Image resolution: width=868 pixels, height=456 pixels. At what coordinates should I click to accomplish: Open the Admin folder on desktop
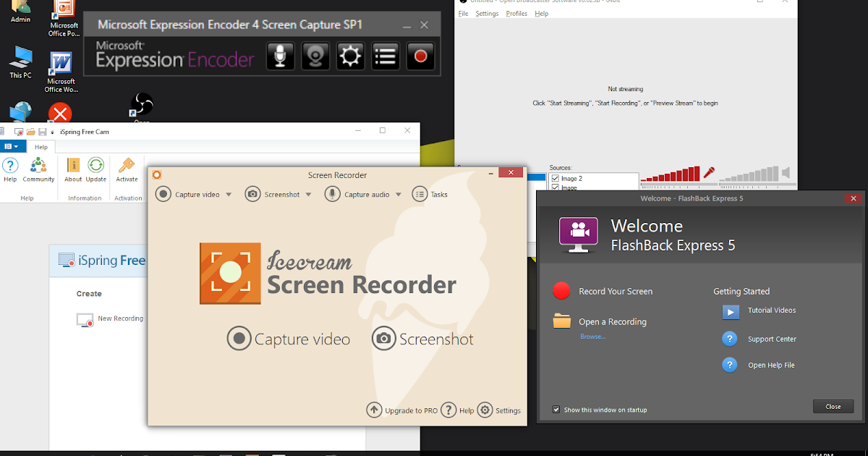(x=21, y=12)
